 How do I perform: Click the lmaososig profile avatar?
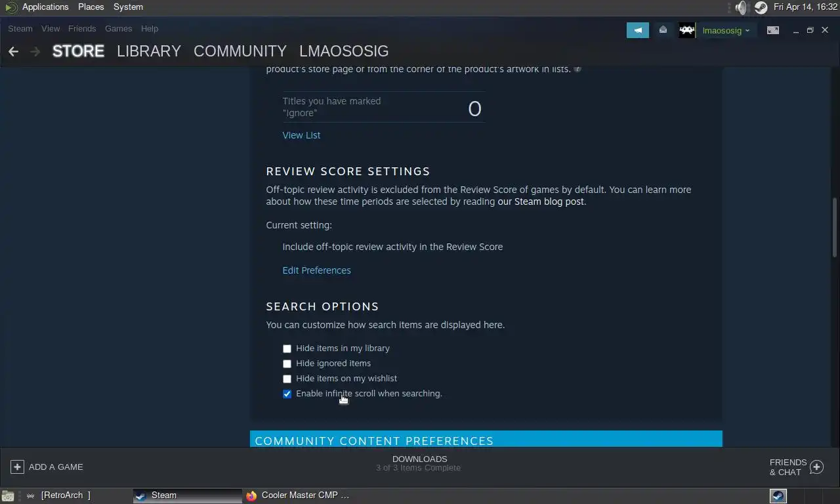click(686, 30)
